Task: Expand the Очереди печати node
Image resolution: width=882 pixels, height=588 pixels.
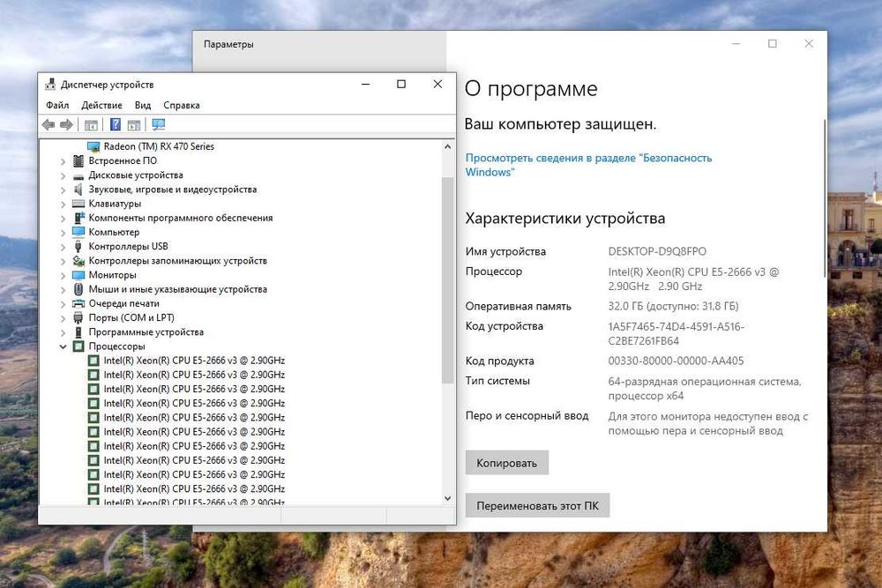Action: [x=63, y=304]
